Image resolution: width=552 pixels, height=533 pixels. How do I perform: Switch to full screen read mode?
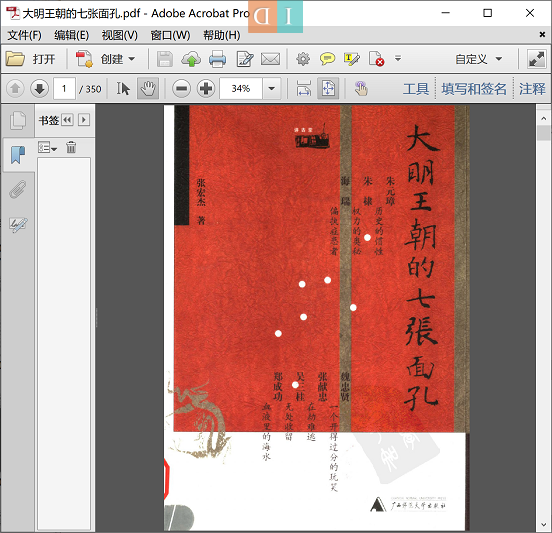pyautogui.click(x=536, y=59)
